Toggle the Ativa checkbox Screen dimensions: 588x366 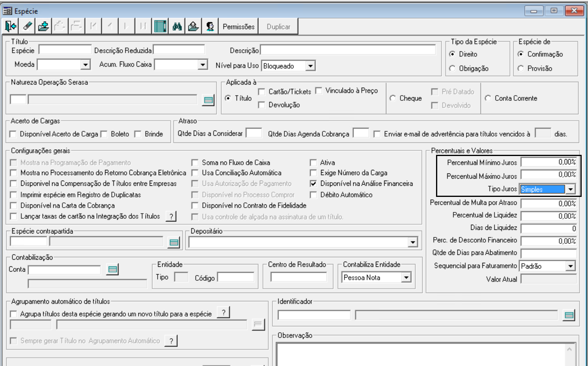tap(313, 163)
